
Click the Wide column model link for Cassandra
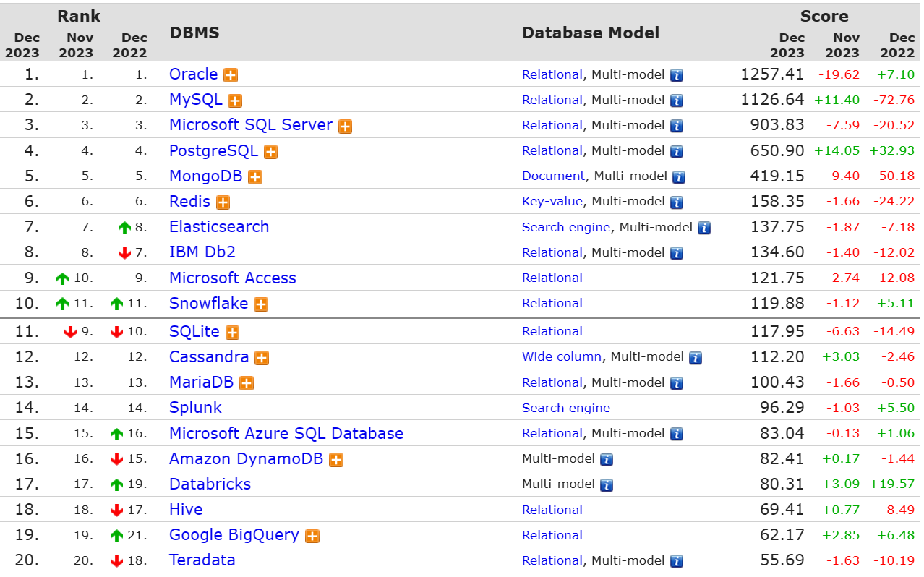[x=562, y=356]
